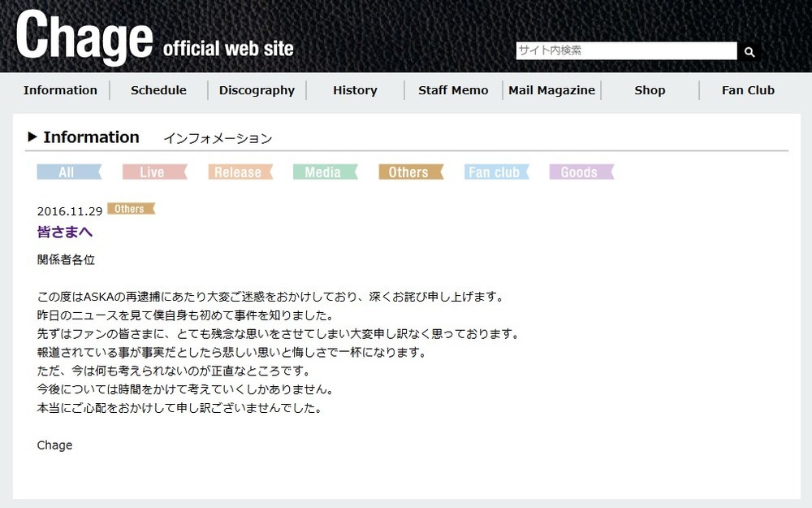Select the Live filter ribbon

pyautogui.click(x=154, y=172)
